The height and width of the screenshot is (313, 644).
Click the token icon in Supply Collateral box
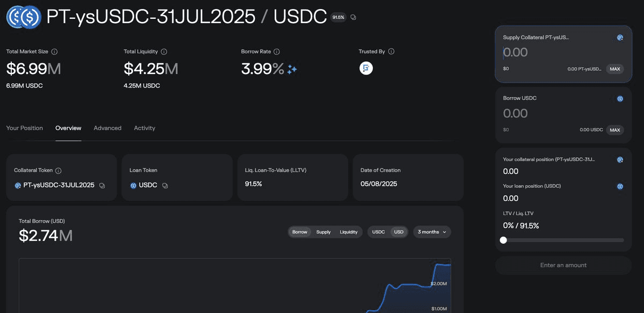click(620, 38)
